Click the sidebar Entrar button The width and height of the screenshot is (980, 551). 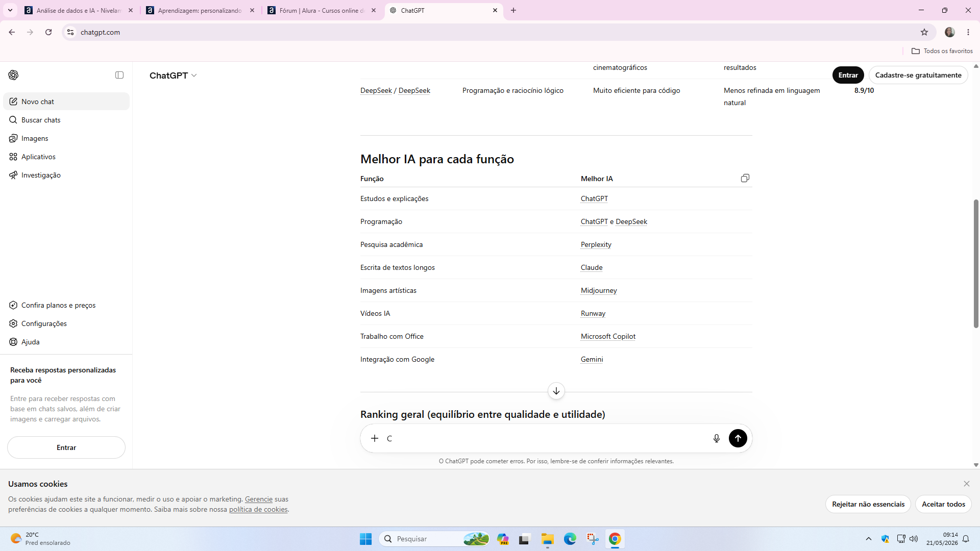coord(66,447)
